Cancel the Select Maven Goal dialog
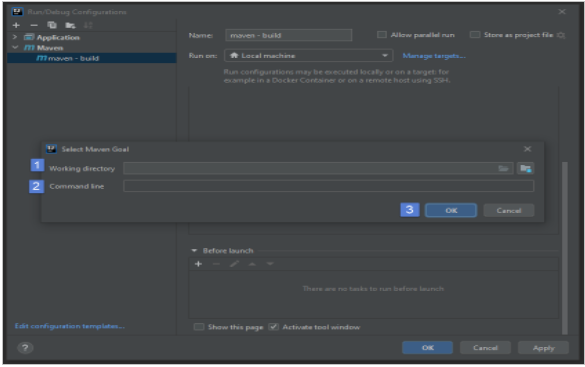The height and width of the screenshot is (367, 585). coord(509,210)
